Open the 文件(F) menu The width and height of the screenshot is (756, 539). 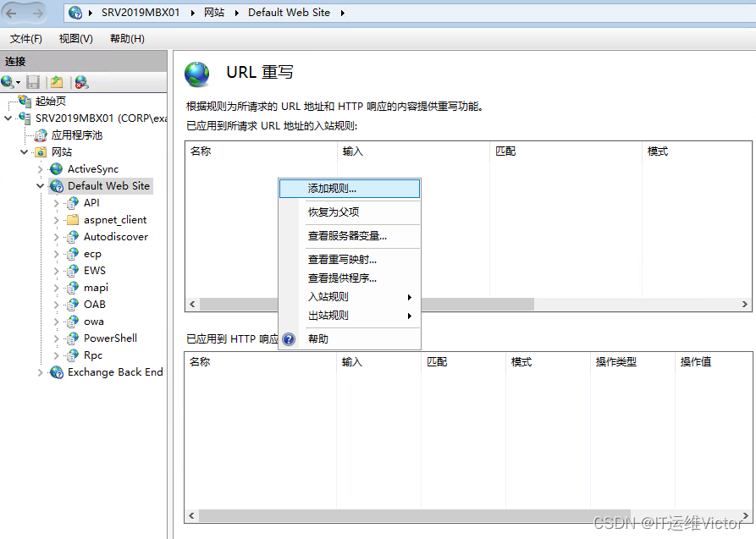pyautogui.click(x=26, y=39)
